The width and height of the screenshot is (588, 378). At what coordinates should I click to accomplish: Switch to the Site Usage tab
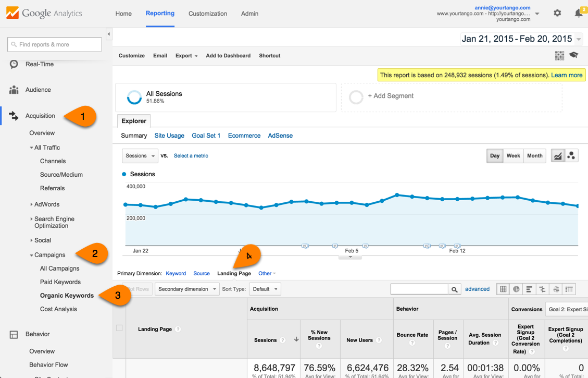(169, 136)
